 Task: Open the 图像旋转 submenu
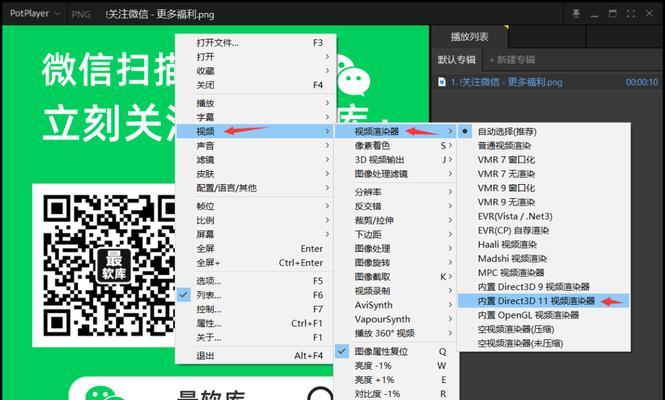tap(396, 263)
